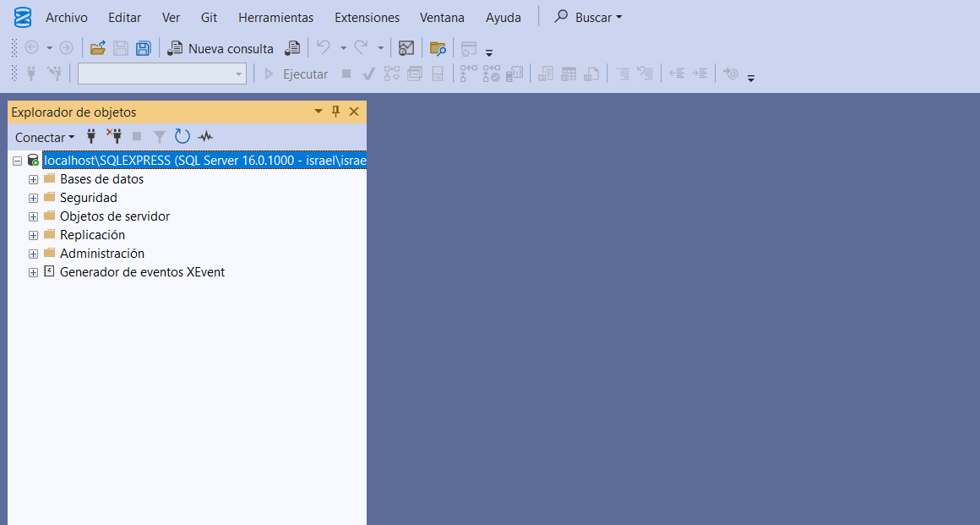
Task: Open the Activity Monitor toolbar icon
Action: 406,48
